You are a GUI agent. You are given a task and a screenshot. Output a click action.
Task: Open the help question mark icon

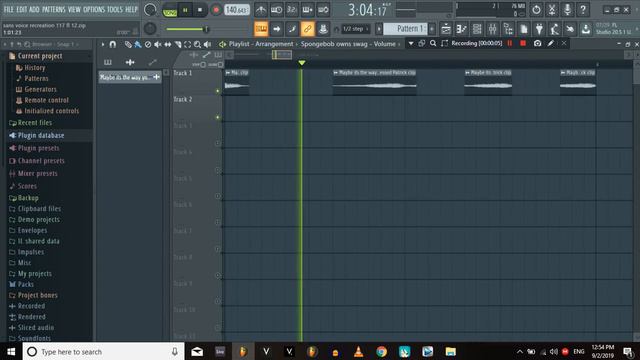(583, 9)
